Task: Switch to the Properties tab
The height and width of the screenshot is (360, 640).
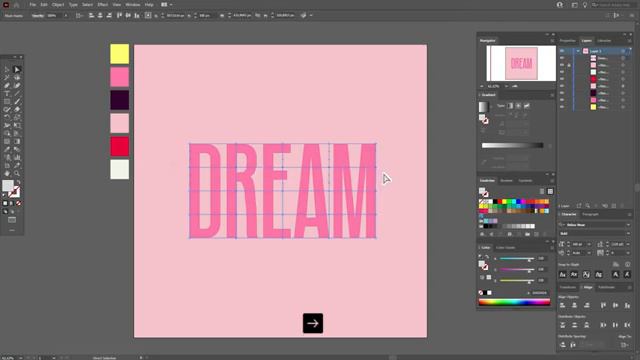Action: click(x=568, y=41)
